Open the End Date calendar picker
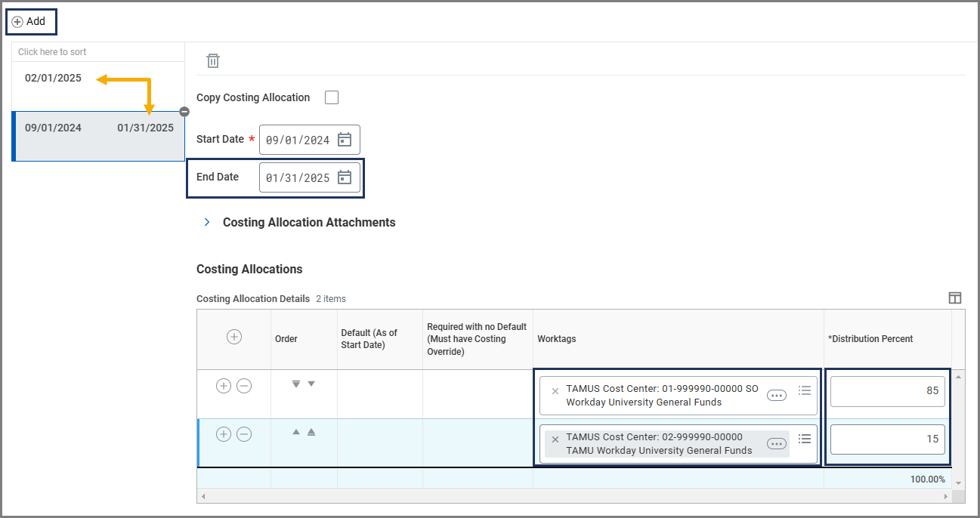This screenshot has width=980, height=518. (345, 177)
